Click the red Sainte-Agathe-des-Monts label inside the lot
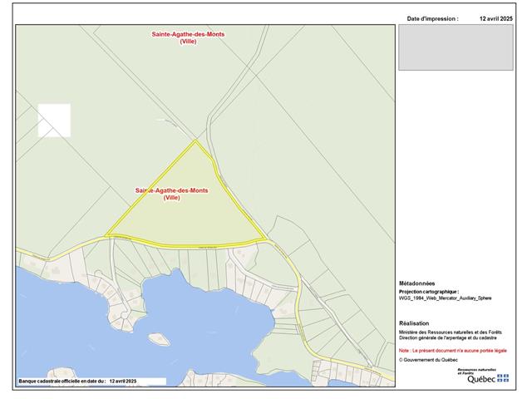 coord(172,194)
